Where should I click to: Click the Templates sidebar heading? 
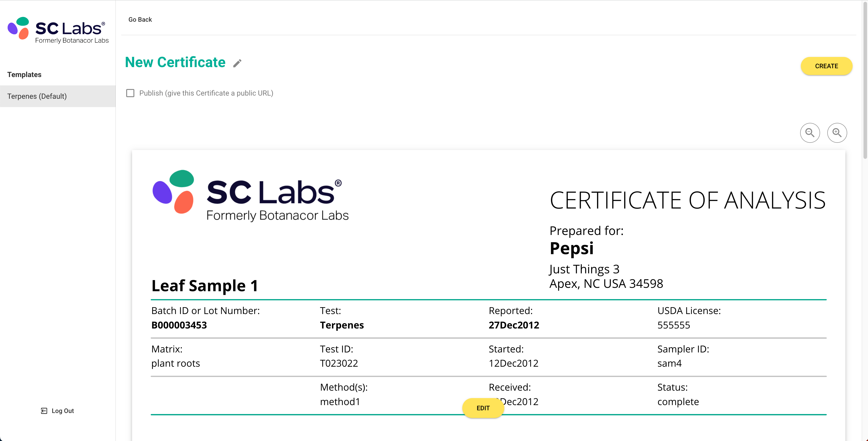(x=24, y=75)
